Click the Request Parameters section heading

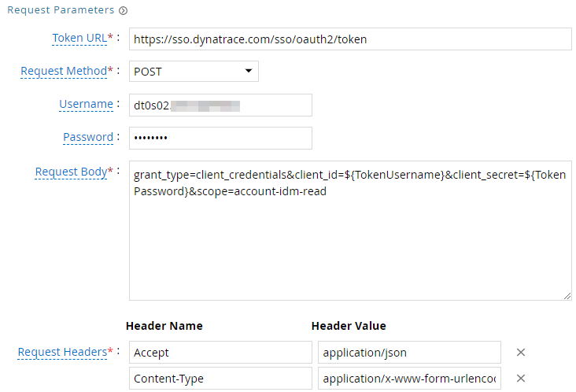tap(61, 10)
